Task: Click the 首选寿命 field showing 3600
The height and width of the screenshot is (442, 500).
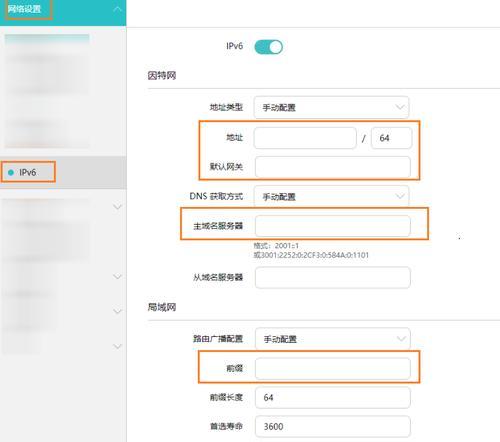Action: 333,426
